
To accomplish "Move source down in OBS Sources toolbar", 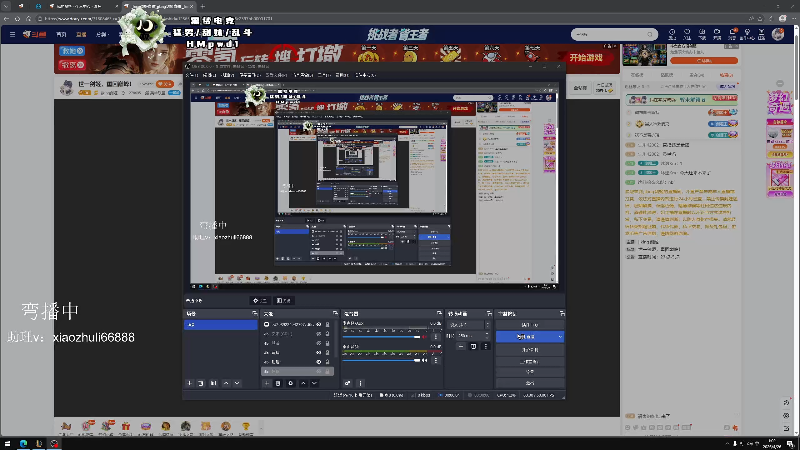I will pos(314,383).
